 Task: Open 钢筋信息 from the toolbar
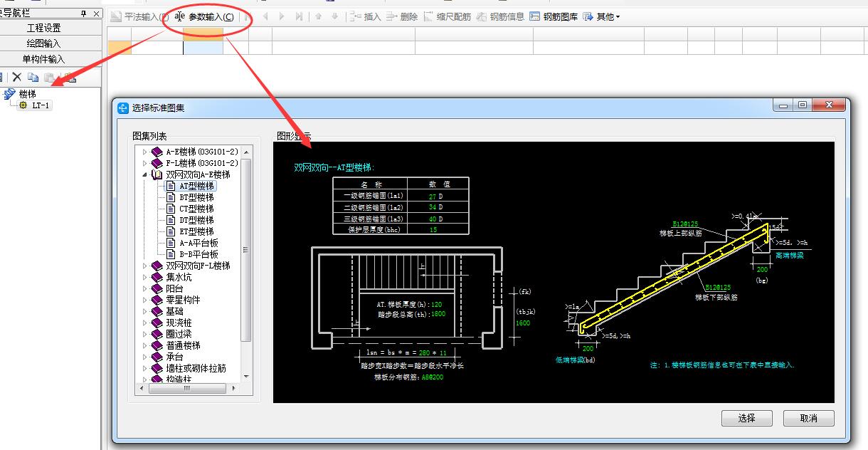[x=500, y=16]
